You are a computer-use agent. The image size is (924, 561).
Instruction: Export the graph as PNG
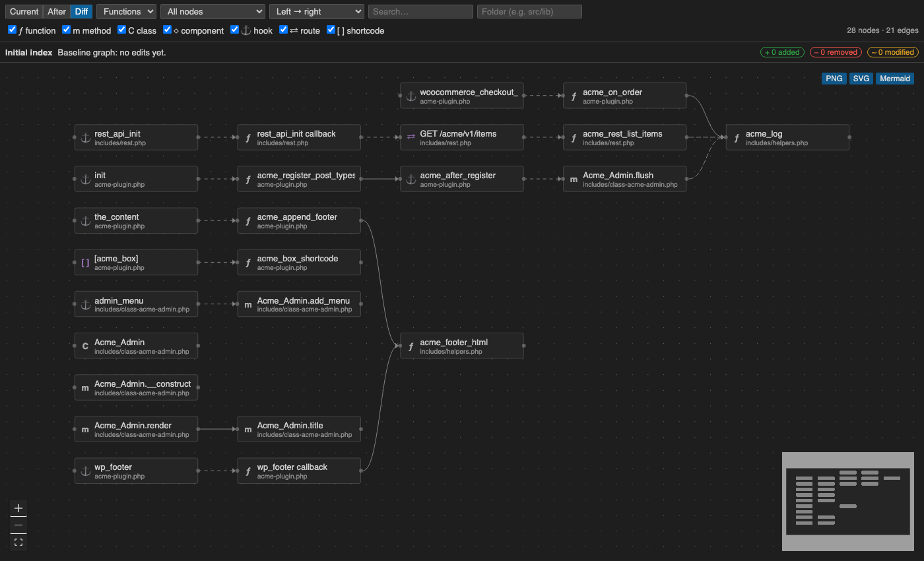click(834, 79)
